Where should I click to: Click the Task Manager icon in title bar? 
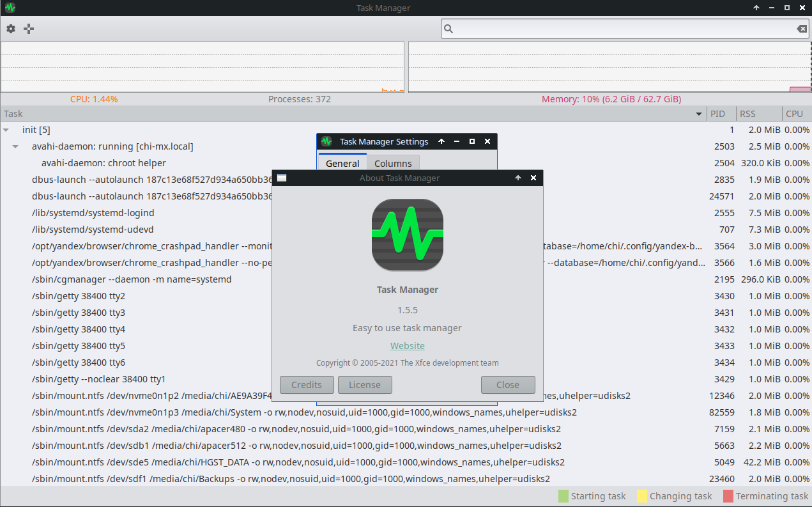point(10,8)
